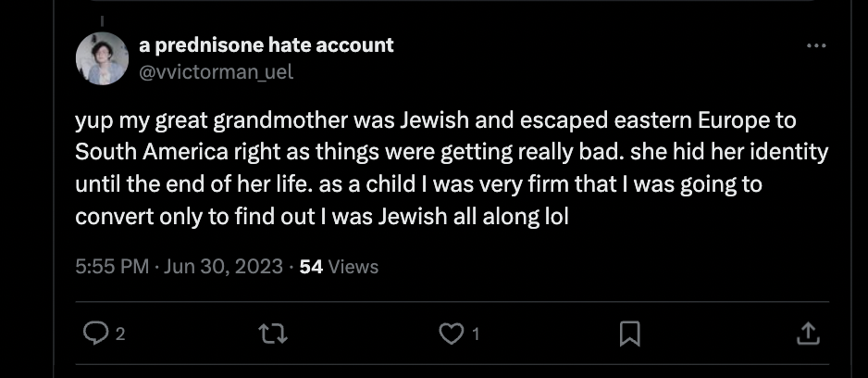Click tweet line starting 'South America right as'
Viewport: 868px width, 378px height.
(452, 152)
